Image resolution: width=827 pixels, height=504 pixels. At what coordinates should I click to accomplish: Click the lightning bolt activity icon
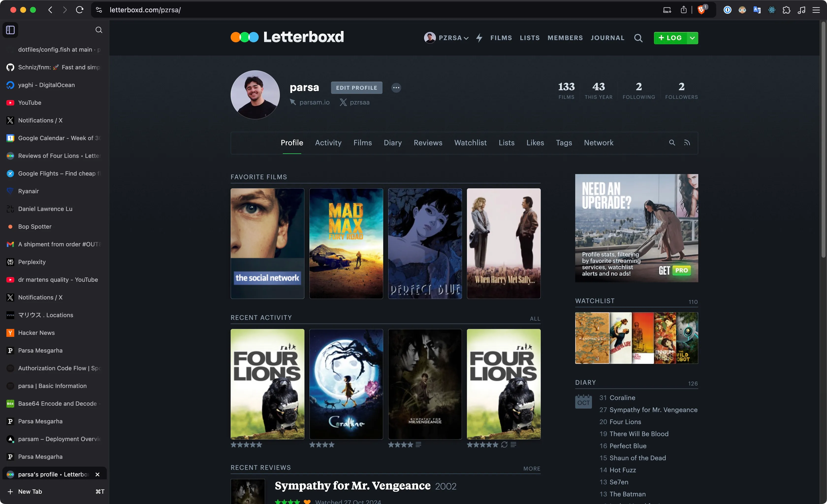pos(479,38)
